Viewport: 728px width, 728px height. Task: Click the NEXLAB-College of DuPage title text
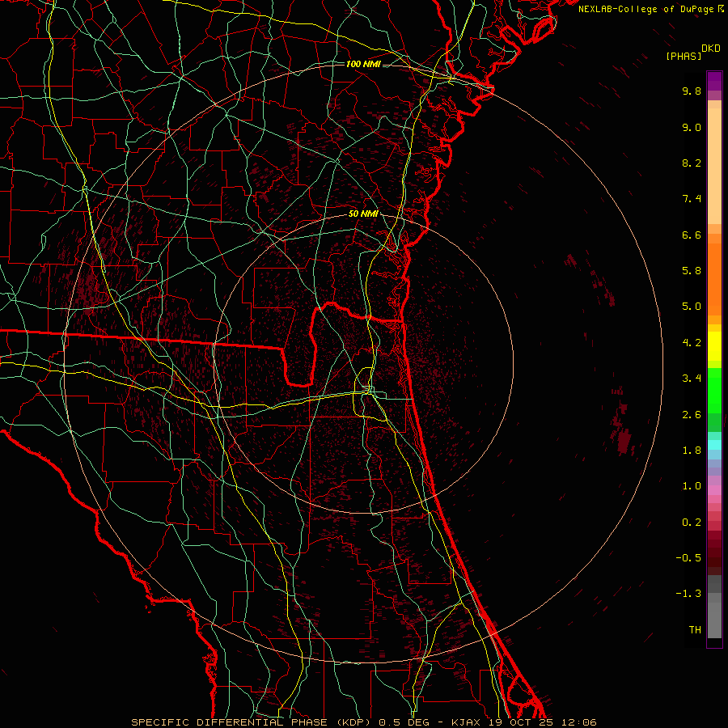(x=646, y=8)
